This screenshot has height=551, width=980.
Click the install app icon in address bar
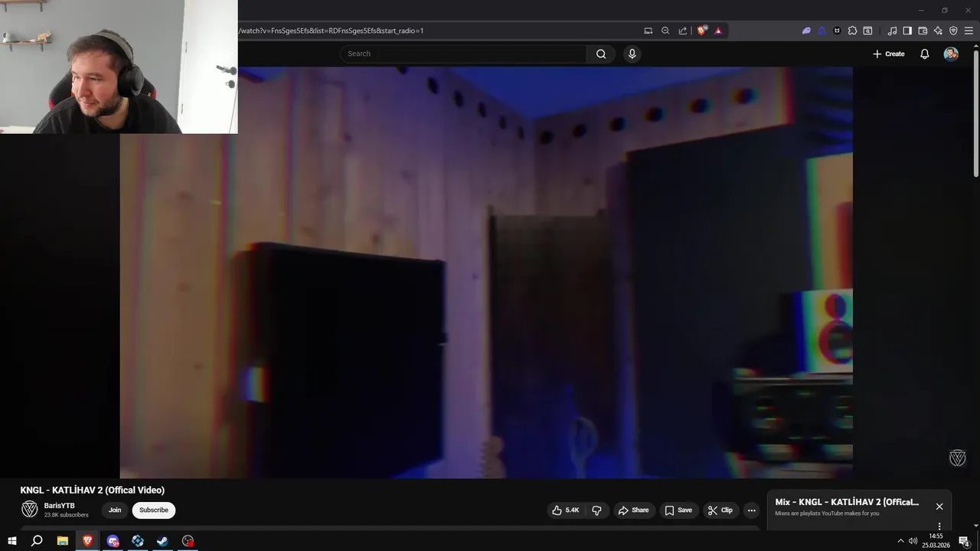pos(648,31)
